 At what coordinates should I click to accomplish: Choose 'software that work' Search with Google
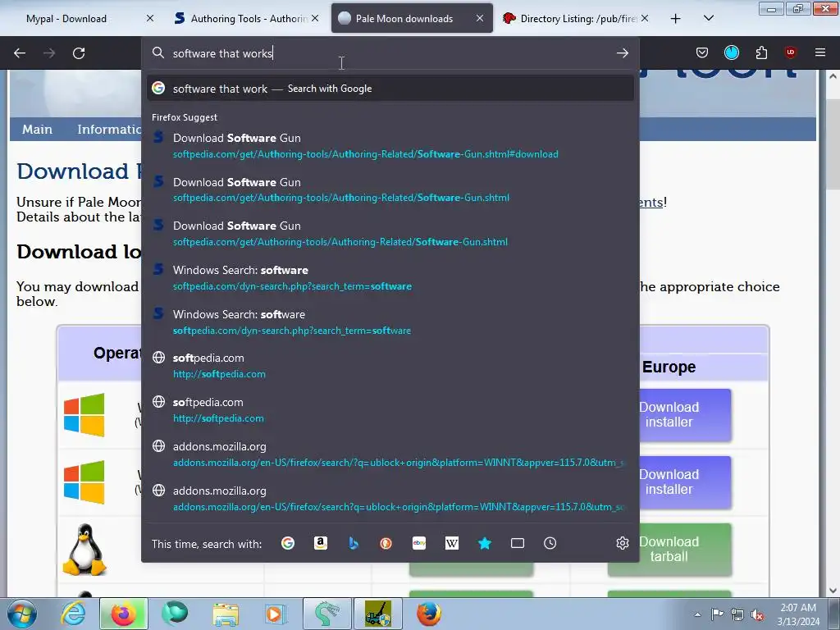point(390,89)
